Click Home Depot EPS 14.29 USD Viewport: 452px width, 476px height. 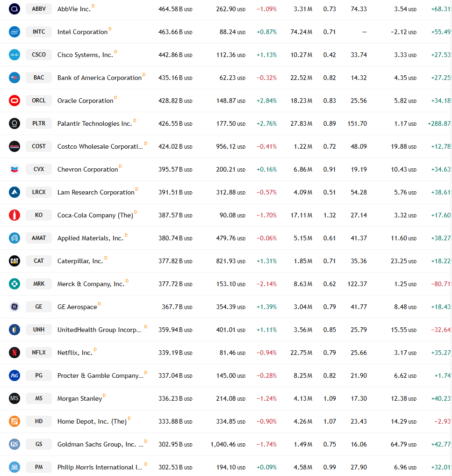[403, 421]
